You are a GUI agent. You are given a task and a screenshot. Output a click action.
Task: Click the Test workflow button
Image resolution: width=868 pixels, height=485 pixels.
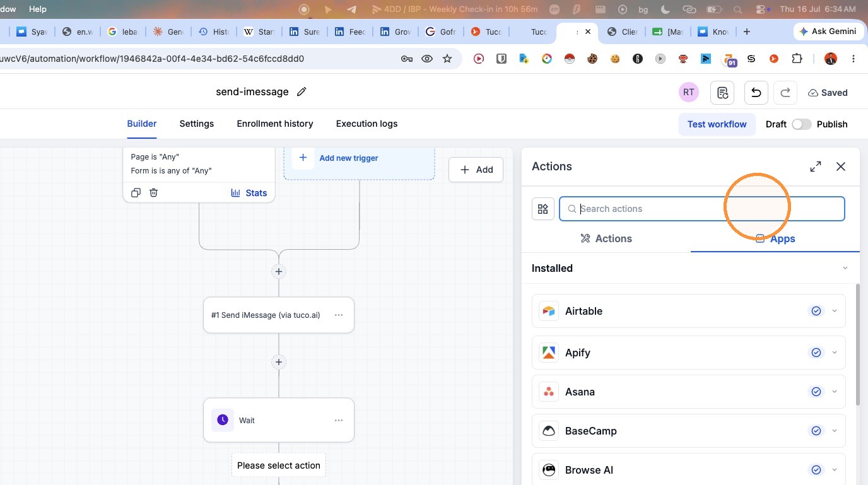tap(717, 124)
